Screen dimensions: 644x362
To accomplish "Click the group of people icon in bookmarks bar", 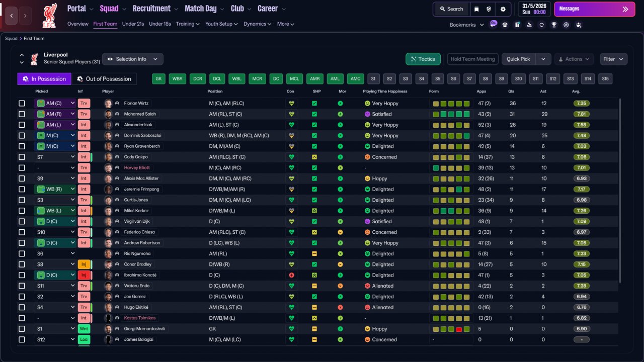I will [x=579, y=25].
